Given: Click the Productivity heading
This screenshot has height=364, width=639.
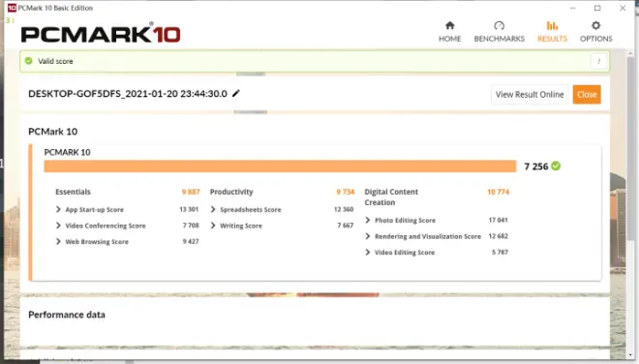Looking at the screenshot, I should (x=231, y=192).
